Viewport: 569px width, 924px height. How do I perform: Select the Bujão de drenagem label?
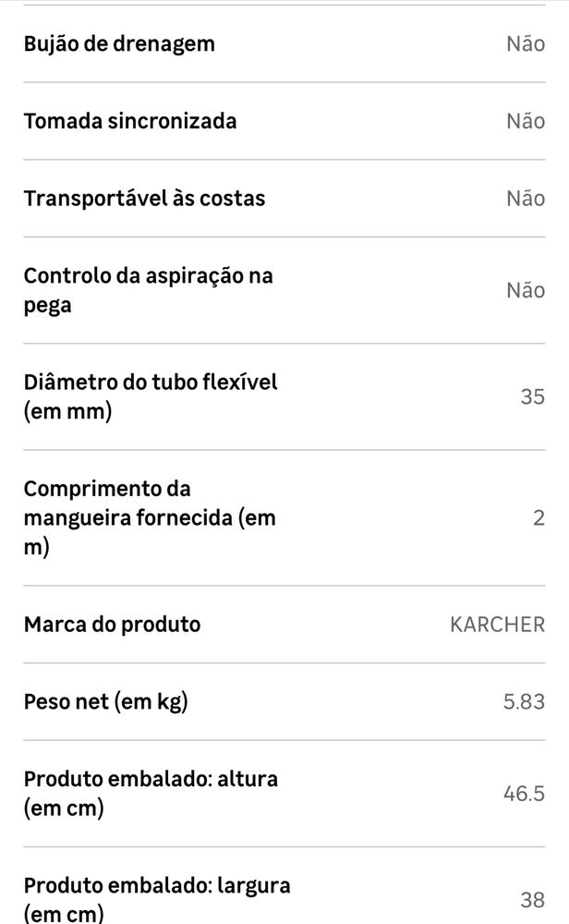(119, 44)
